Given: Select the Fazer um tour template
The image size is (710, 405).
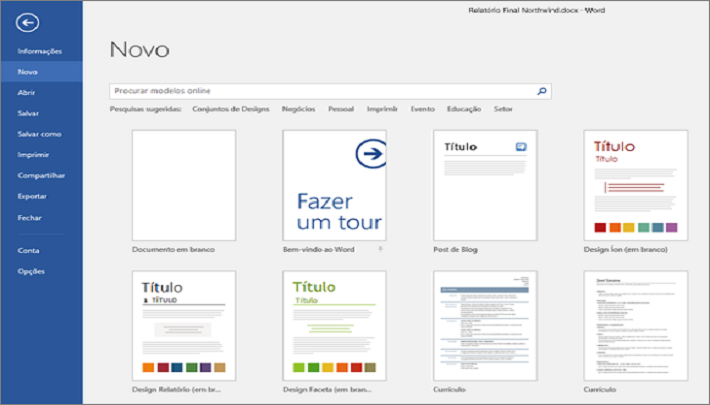Looking at the screenshot, I should (x=334, y=184).
